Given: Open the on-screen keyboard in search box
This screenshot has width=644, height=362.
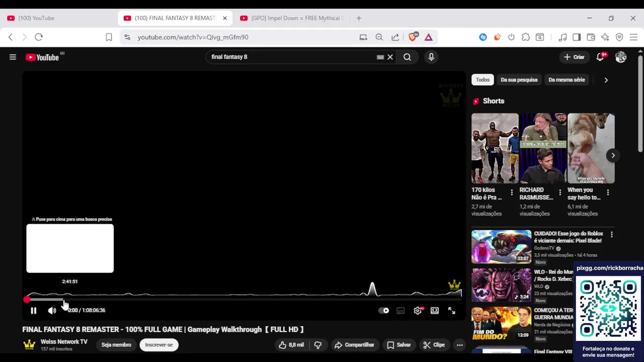Looking at the screenshot, I should [x=380, y=57].
